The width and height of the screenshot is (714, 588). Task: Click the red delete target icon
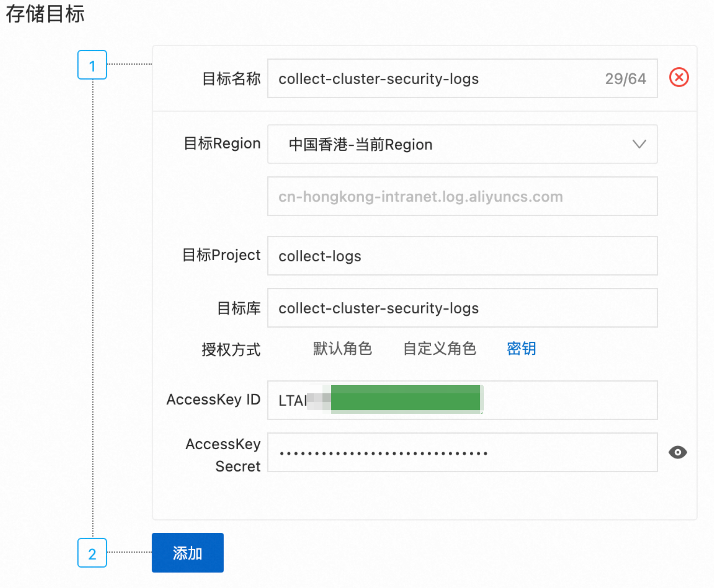[x=678, y=77]
